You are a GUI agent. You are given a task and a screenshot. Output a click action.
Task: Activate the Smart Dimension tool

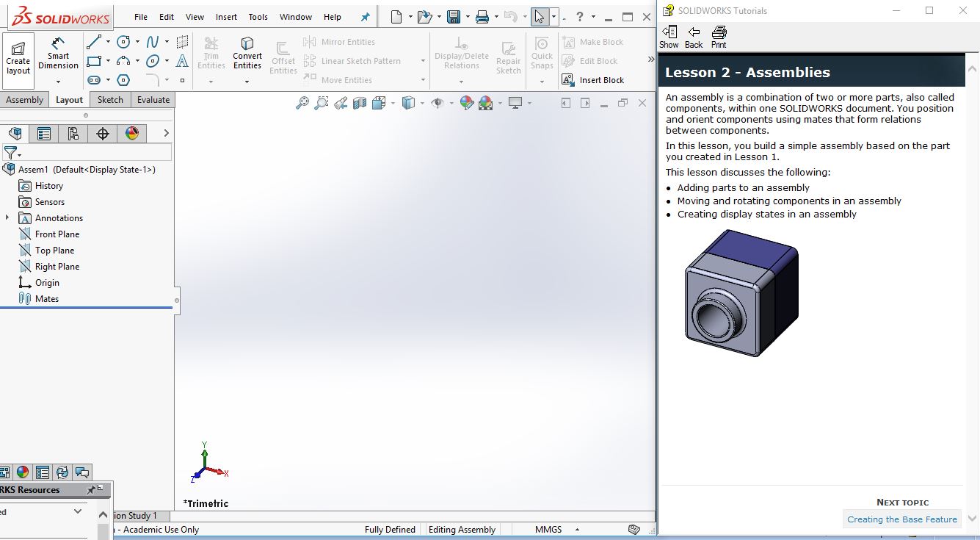(58, 53)
